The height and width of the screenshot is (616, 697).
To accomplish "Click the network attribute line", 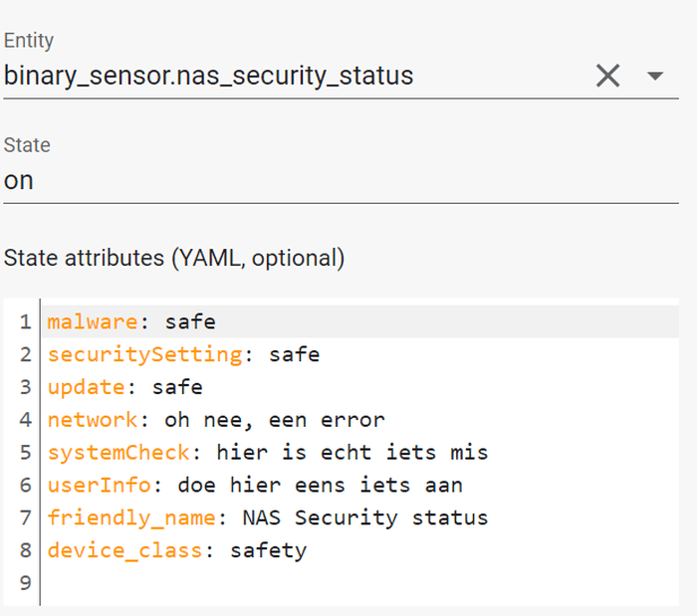I will tap(360, 420).
